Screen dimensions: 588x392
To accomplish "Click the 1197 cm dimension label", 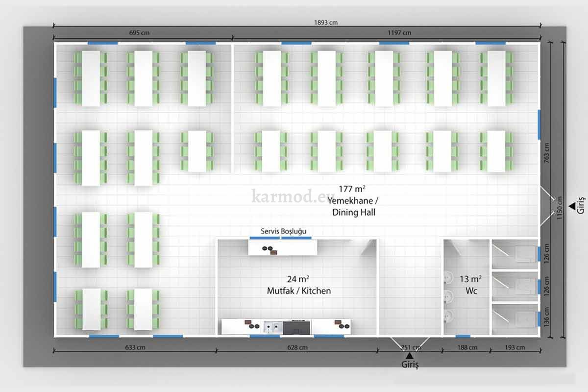I will coord(400,33).
